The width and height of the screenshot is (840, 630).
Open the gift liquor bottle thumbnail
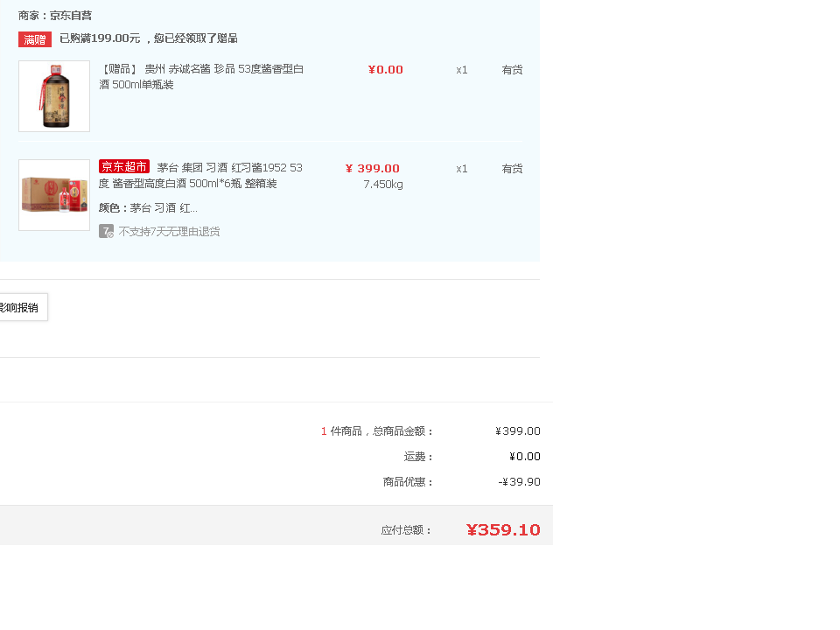coord(54,96)
